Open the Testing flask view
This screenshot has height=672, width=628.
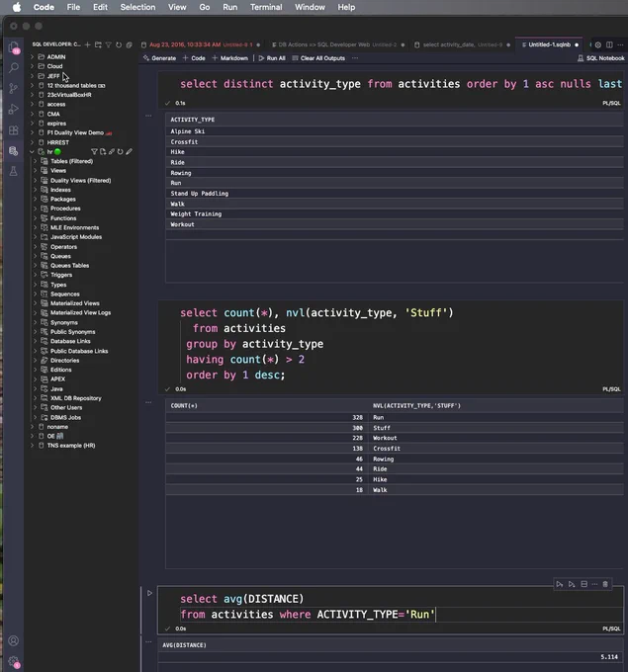pyautogui.click(x=14, y=171)
